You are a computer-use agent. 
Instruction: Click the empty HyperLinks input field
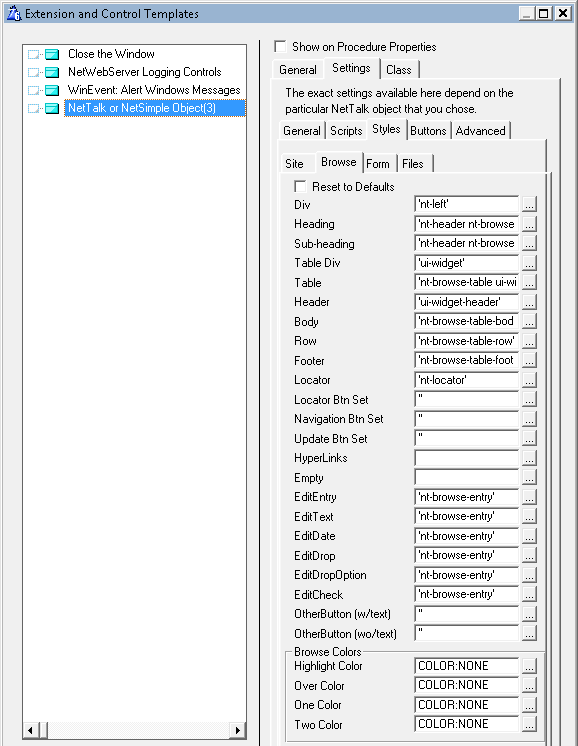click(x=467, y=458)
